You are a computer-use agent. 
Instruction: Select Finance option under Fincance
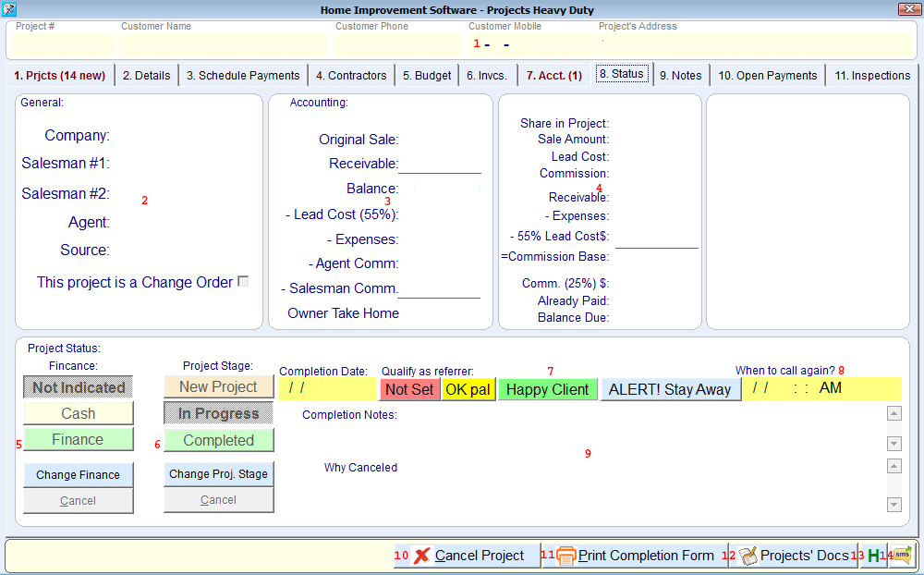click(x=79, y=439)
